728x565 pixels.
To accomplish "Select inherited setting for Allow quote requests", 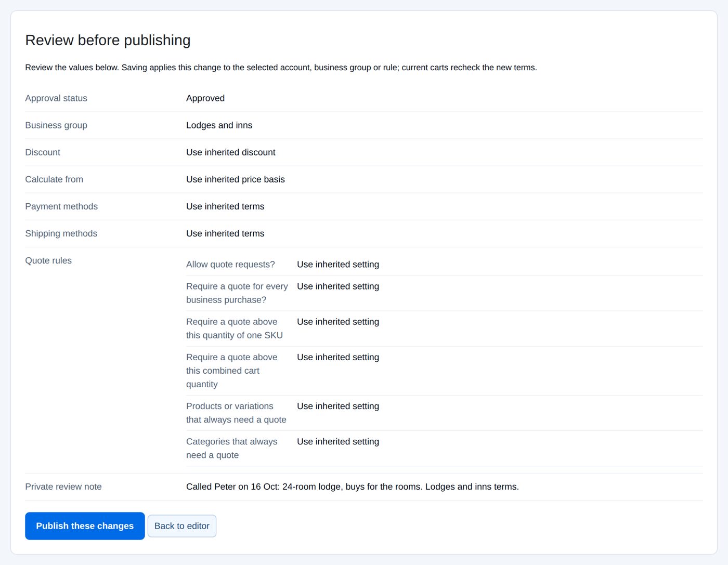I will 338,265.
